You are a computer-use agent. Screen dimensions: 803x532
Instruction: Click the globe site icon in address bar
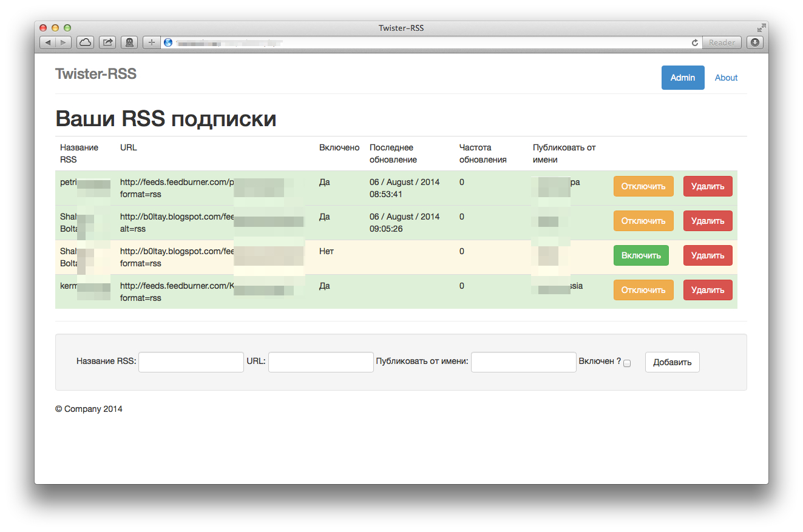[168, 42]
